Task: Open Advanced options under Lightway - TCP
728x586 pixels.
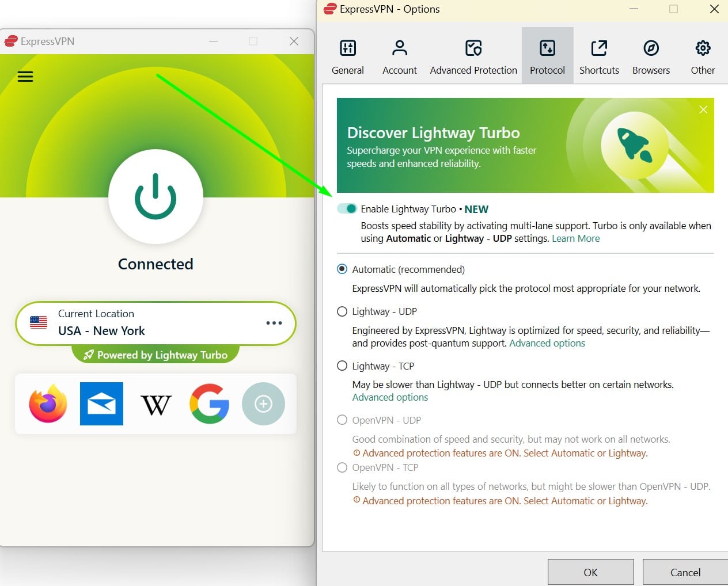Action: (390, 397)
